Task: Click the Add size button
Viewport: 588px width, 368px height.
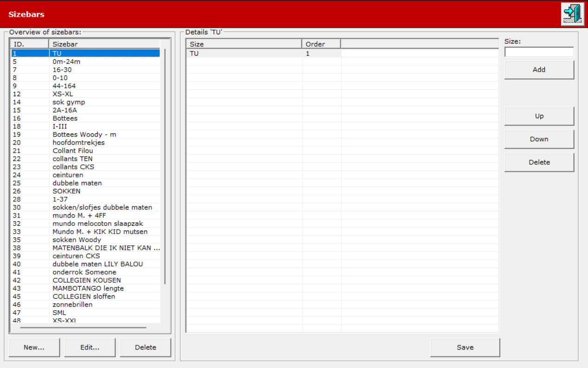Action: 539,70
